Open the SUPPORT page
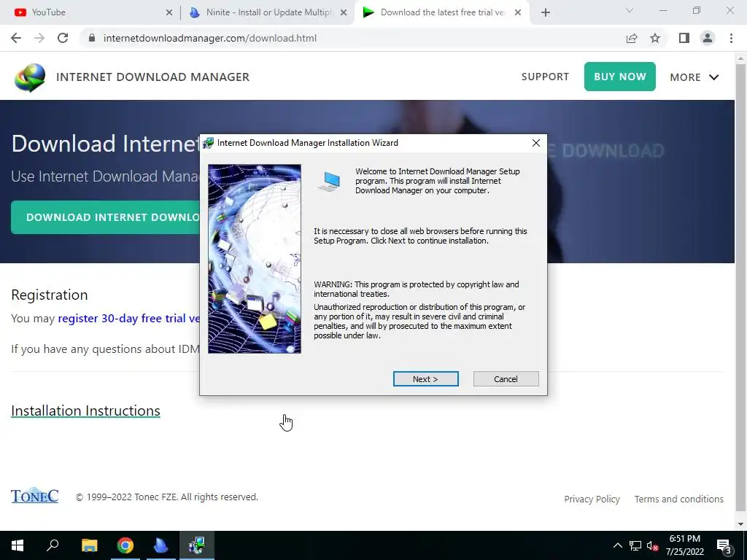This screenshot has width=747, height=560. 545,77
